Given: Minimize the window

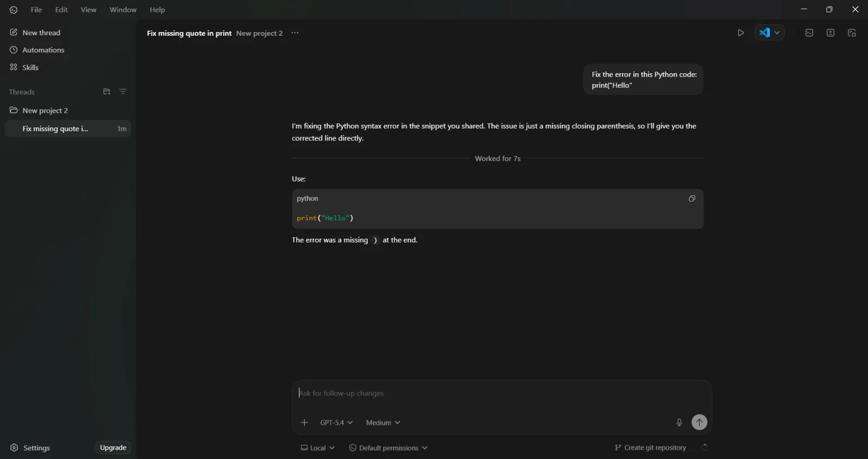Looking at the screenshot, I should [804, 9].
